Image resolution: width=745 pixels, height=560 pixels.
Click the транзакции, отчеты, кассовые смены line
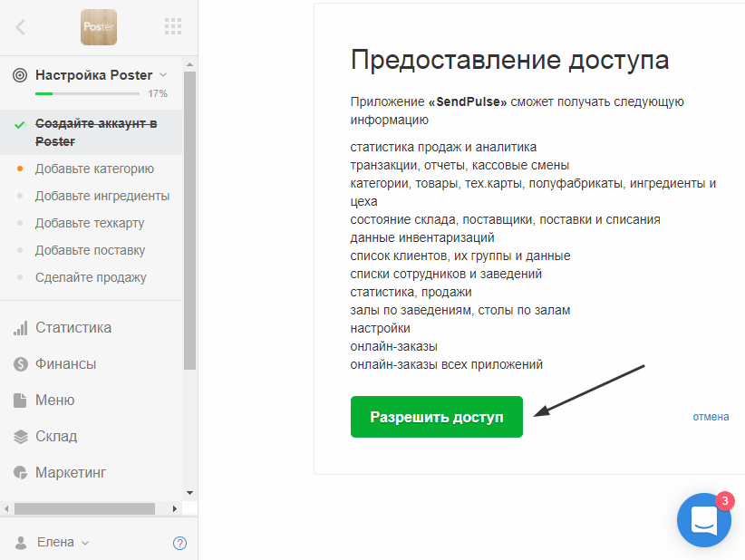click(460, 165)
